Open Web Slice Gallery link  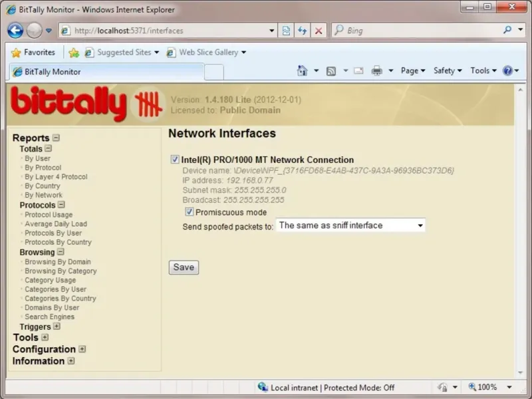pos(207,53)
